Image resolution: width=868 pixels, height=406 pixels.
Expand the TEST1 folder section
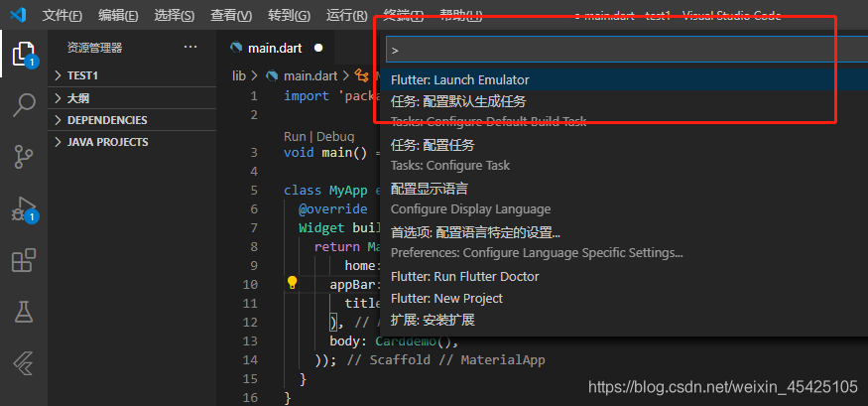coord(132,75)
